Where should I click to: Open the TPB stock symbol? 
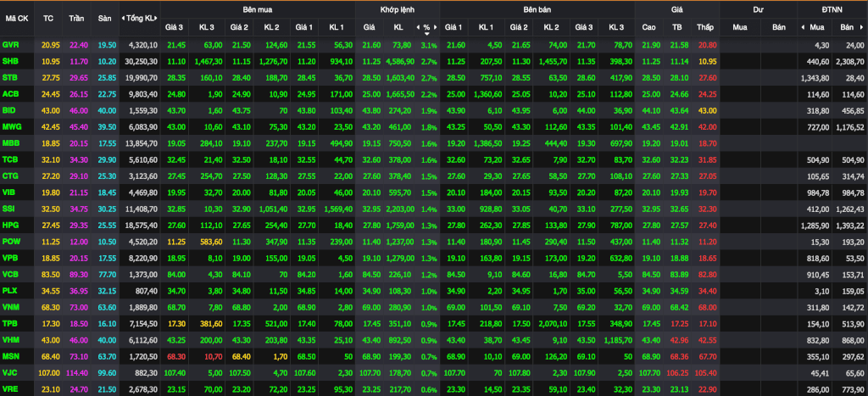point(10,323)
